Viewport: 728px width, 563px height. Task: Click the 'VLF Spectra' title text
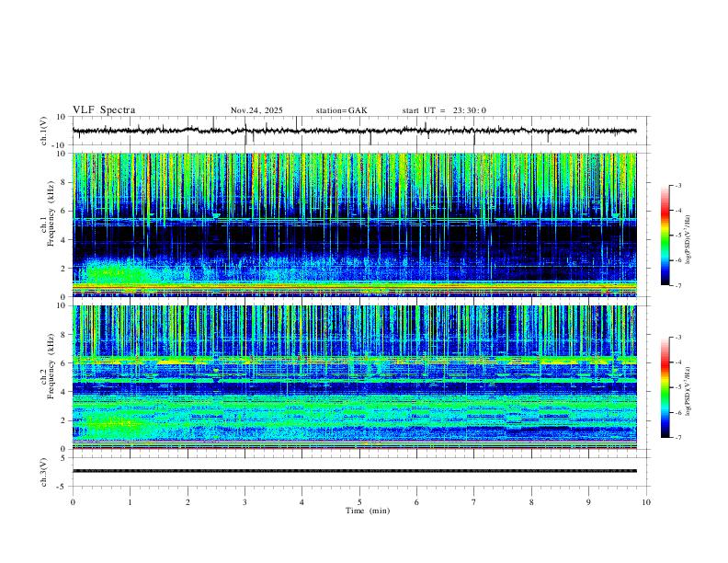[x=104, y=110]
